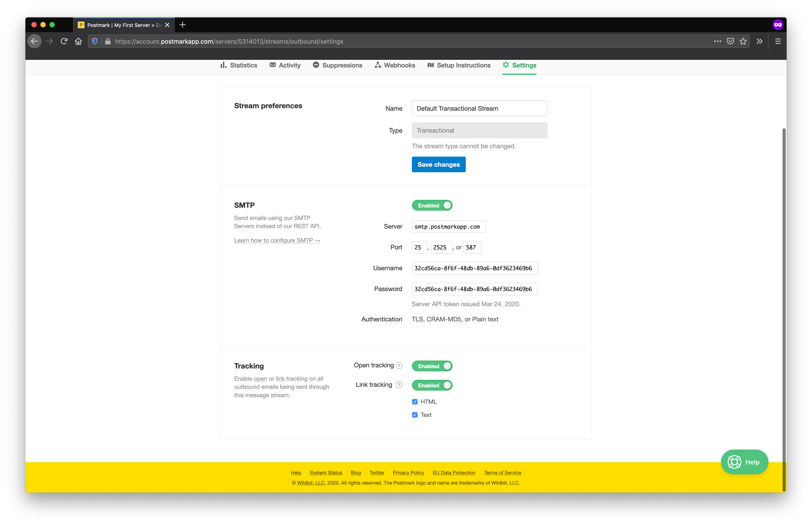The height and width of the screenshot is (526, 812).
Task: Check the Text link tracking checkbox
Action: click(415, 414)
